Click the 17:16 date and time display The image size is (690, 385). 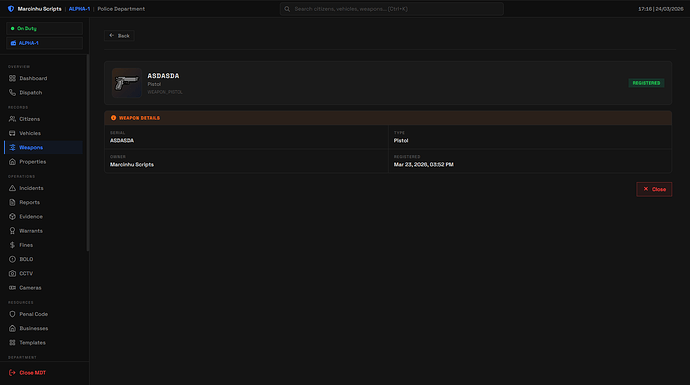coord(661,9)
